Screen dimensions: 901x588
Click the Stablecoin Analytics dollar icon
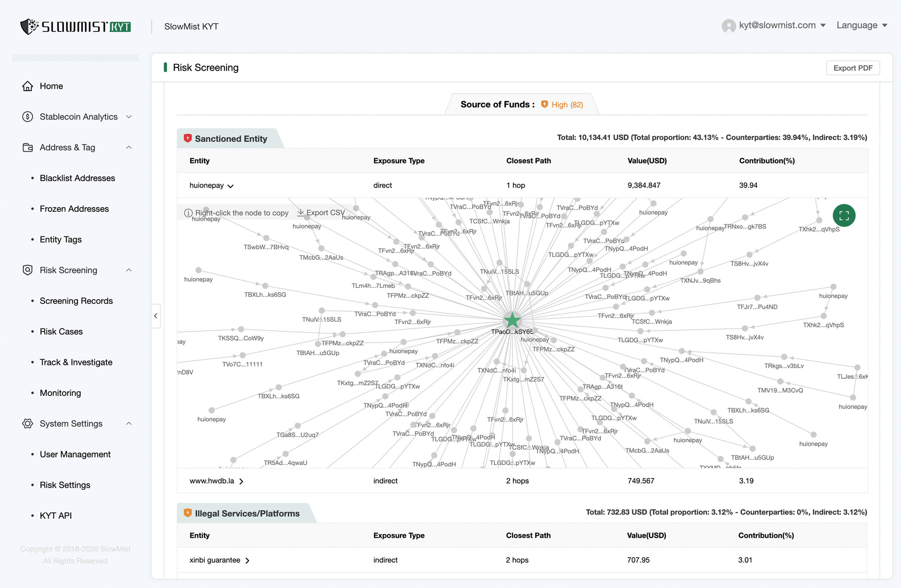[27, 117]
